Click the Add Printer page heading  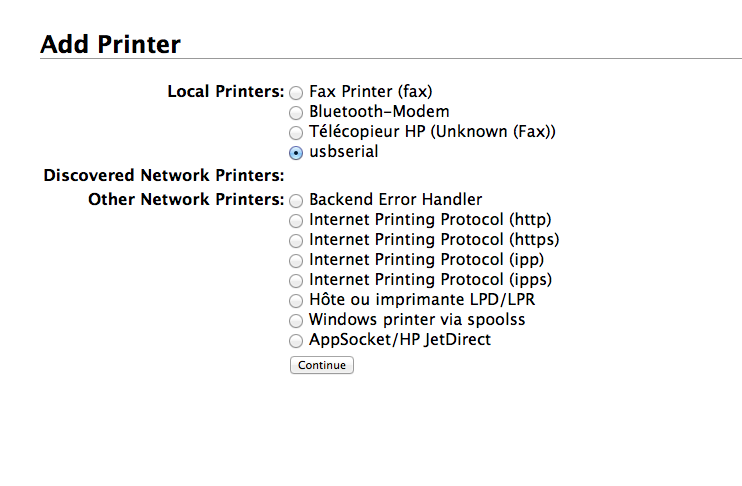pos(110,44)
